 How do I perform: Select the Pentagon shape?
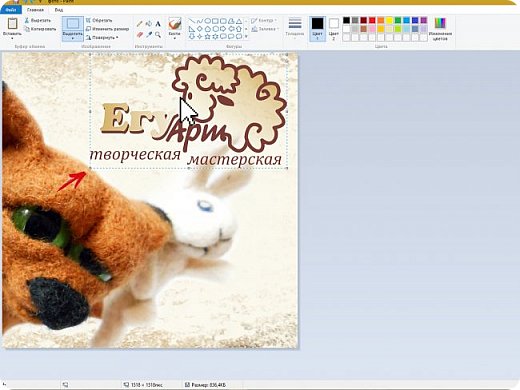point(207,29)
